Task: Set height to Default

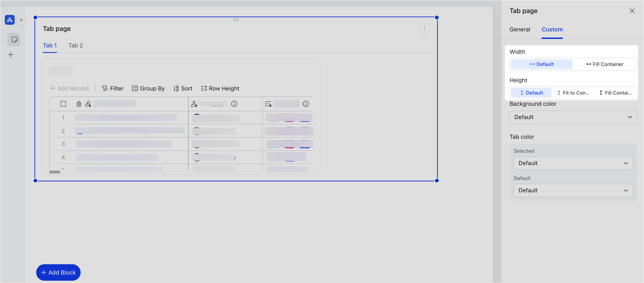Action: (x=531, y=93)
